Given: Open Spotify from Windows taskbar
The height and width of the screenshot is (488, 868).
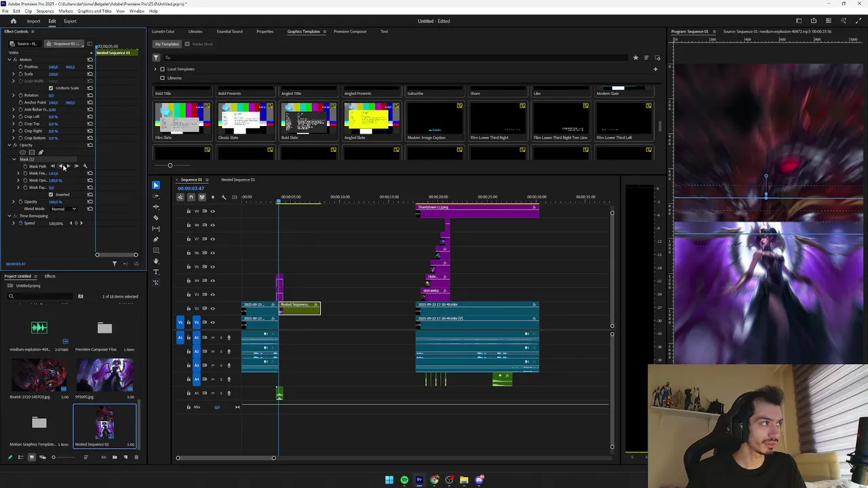Looking at the screenshot, I should [x=404, y=480].
